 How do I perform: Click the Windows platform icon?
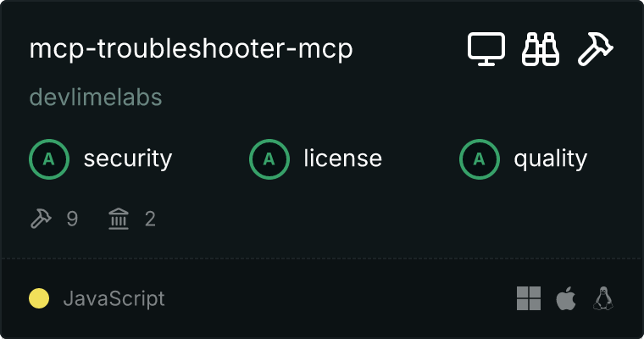pyautogui.click(x=529, y=298)
